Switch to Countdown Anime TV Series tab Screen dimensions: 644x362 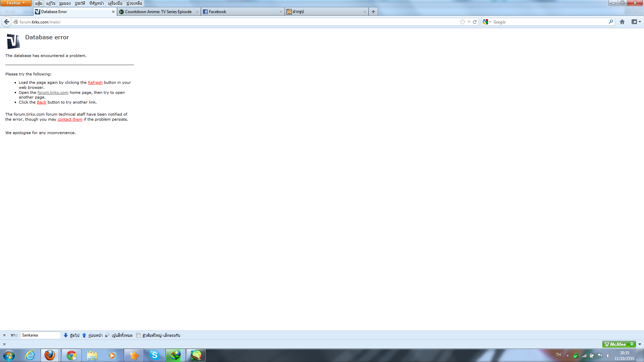158,12
